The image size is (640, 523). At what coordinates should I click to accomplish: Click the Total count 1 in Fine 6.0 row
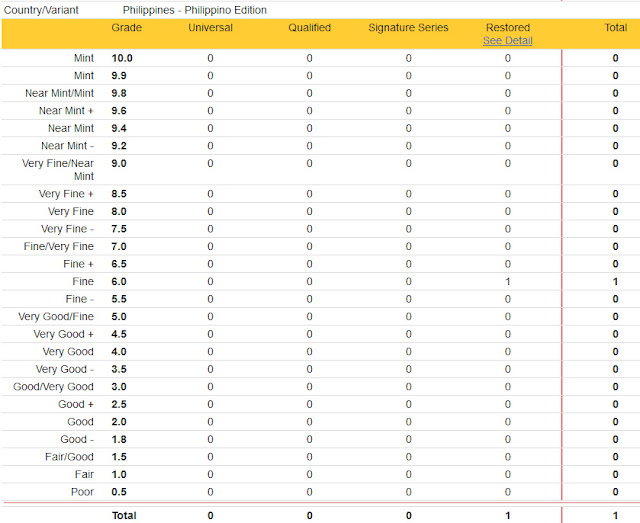[615, 281]
